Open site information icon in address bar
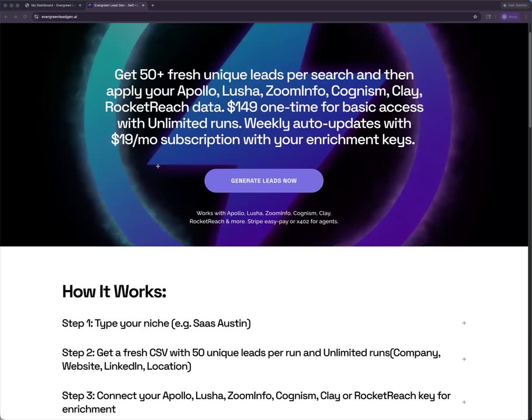Image resolution: width=532 pixels, height=420 pixels. point(36,16)
